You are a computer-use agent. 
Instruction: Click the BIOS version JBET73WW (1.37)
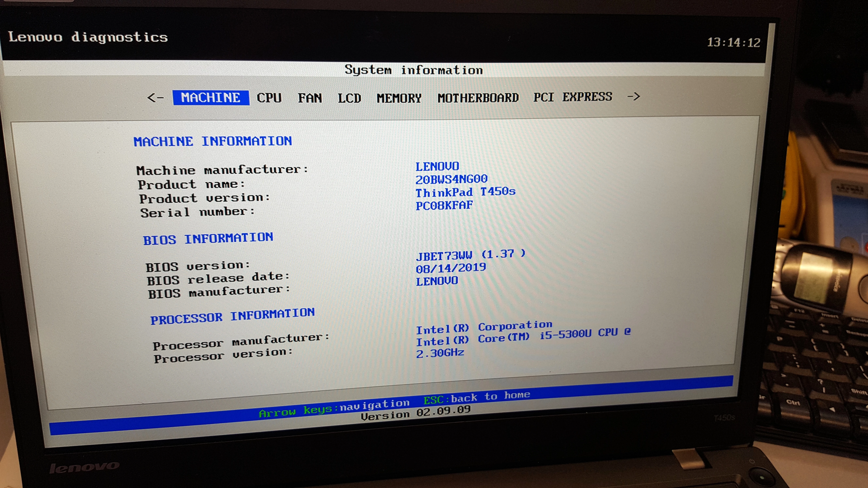[471, 255]
